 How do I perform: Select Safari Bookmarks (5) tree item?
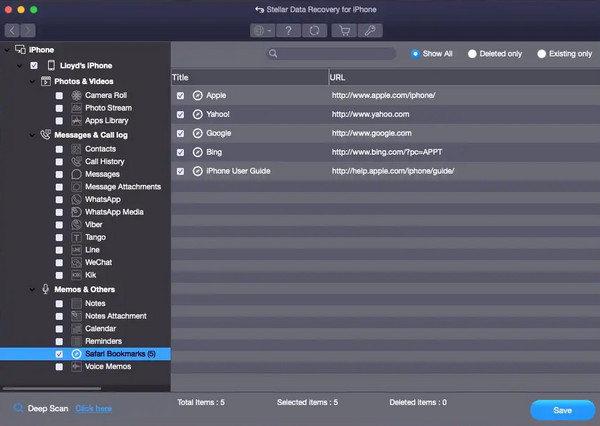coord(85,354)
